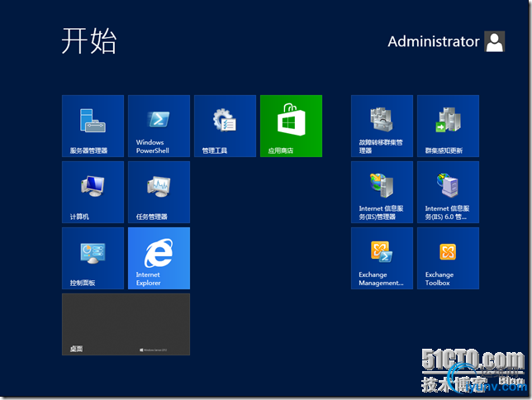532x400 pixels.
Task: Open the 计算机 (Computer) tile
Action: [x=93, y=193]
